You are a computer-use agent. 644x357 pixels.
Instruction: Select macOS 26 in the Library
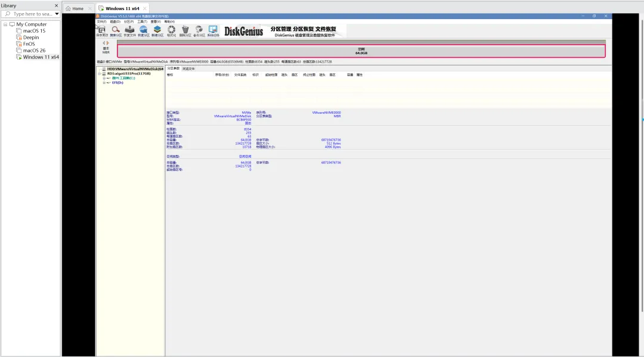(x=34, y=51)
